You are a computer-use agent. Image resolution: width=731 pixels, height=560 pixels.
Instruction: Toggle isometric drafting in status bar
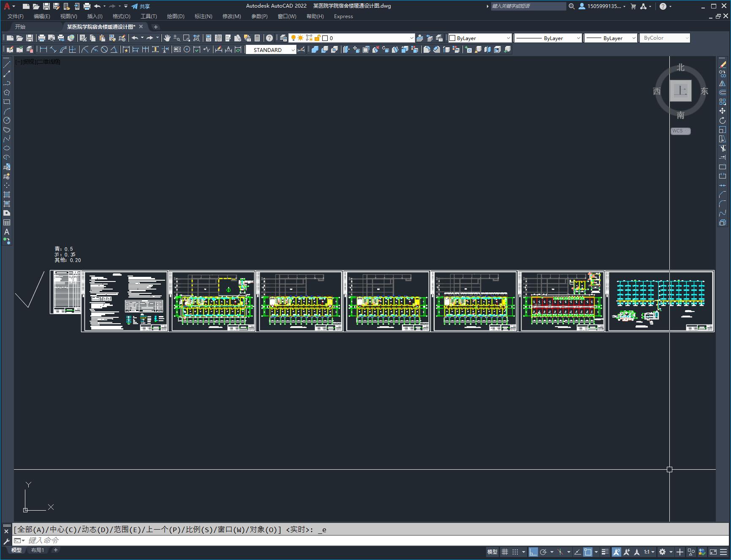tap(560, 552)
